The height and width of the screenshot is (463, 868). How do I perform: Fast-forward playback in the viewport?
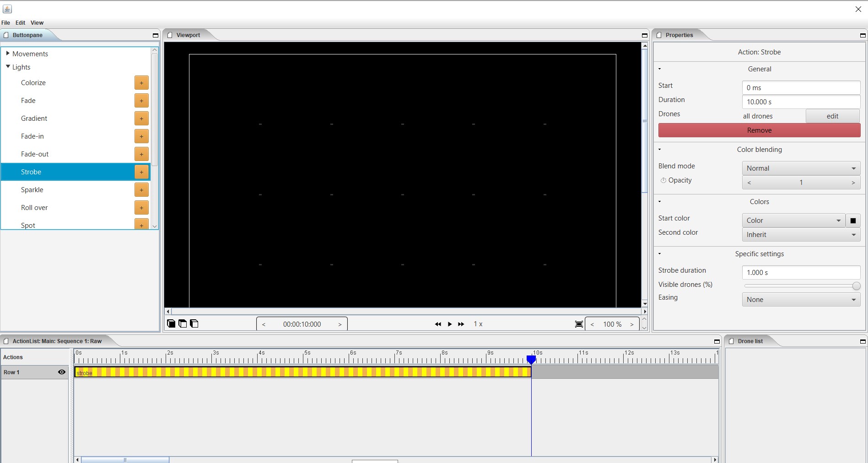coord(461,324)
